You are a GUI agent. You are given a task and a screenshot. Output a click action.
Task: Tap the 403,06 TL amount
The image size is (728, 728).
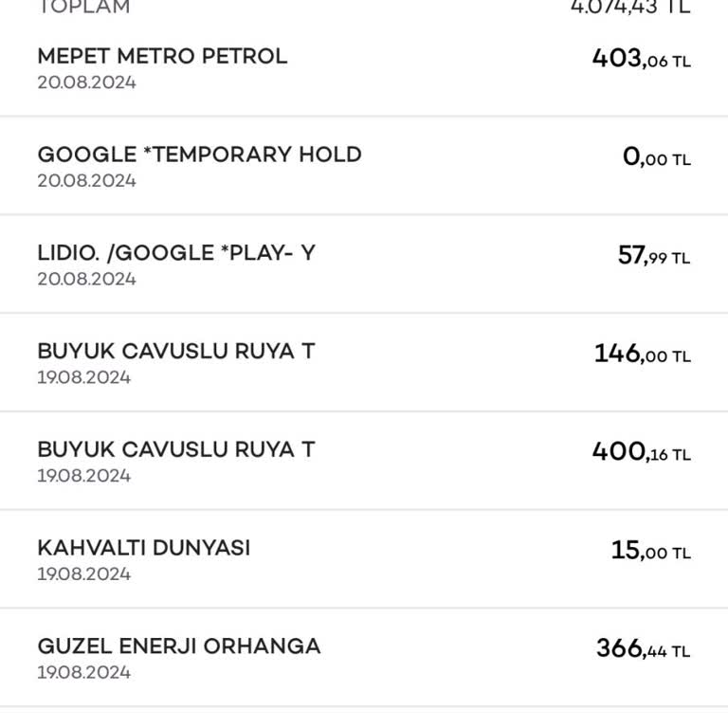(x=641, y=59)
